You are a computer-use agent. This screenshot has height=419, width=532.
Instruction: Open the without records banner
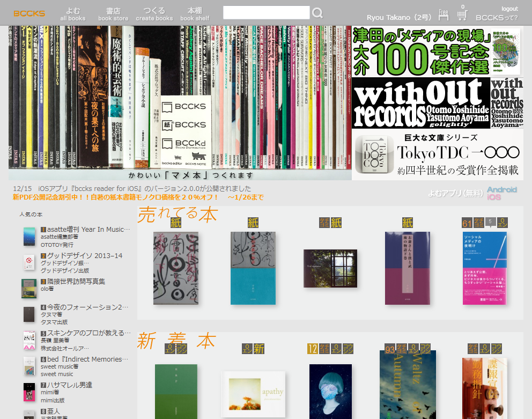[437, 103]
